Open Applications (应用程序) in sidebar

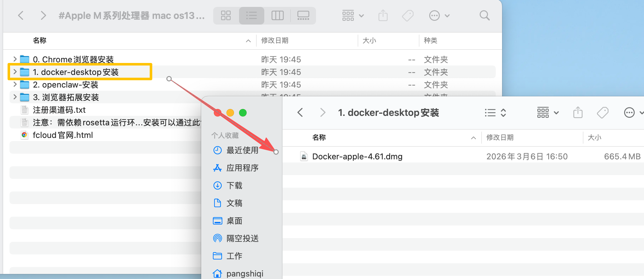tap(242, 168)
